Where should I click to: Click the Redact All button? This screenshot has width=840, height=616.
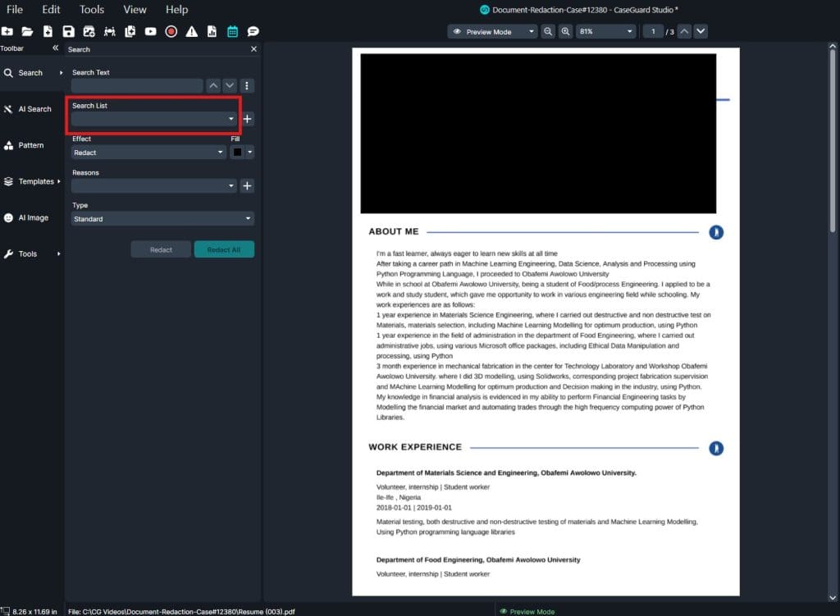(224, 249)
